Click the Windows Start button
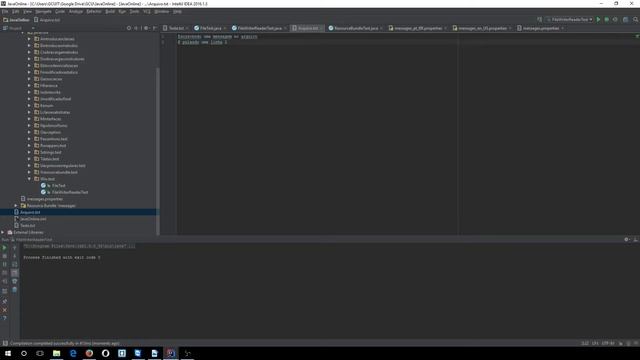The image size is (640, 360). pyautogui.click(x=8, y=353)
